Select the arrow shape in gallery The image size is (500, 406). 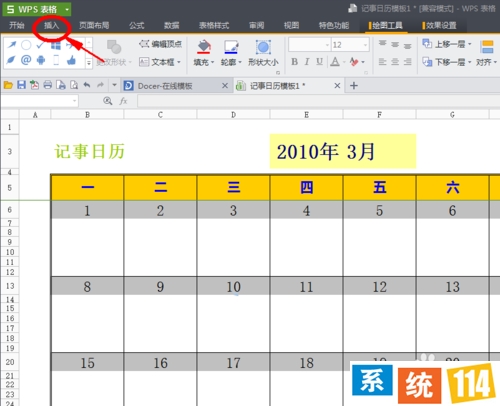(12, 45)
